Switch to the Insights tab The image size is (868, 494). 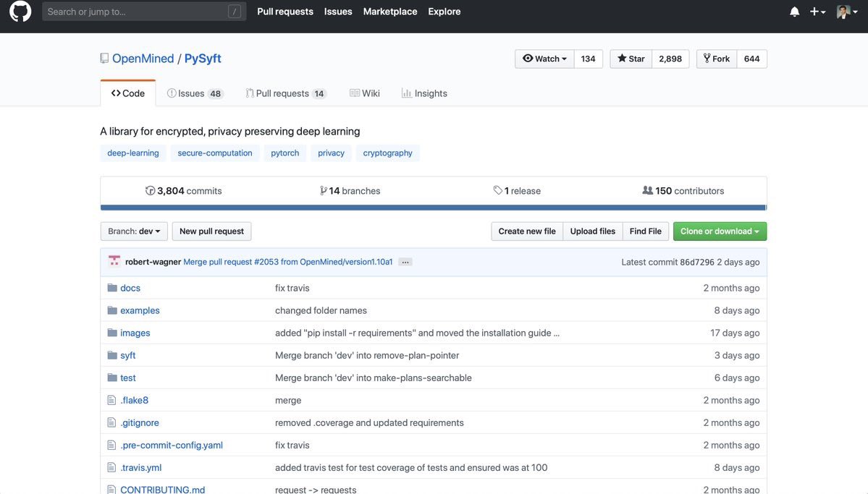[424, 93]
